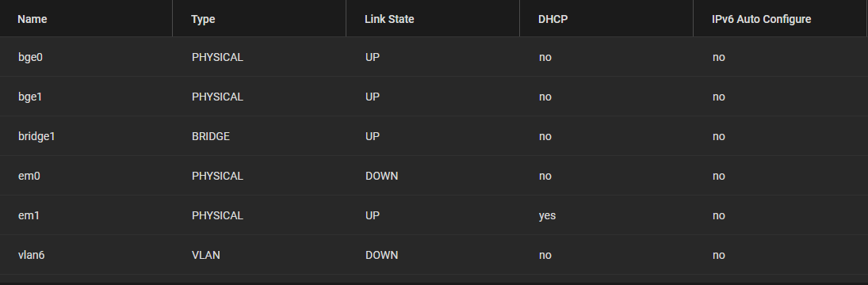Image resolution: width=868 pixels, height=285 pixels.
Task: Sort by the Type column header
Action: (x=203, y=19)
